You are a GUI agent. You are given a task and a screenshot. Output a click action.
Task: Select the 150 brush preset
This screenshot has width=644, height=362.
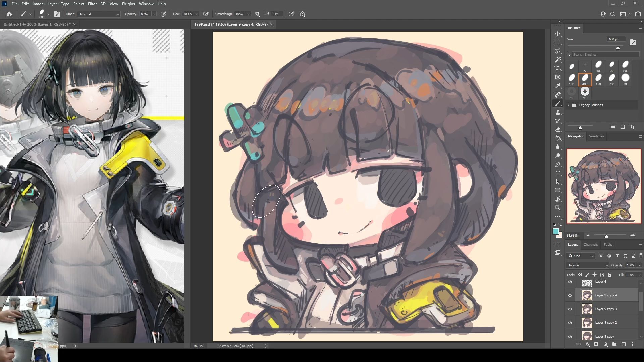click(x=598, y=80)
